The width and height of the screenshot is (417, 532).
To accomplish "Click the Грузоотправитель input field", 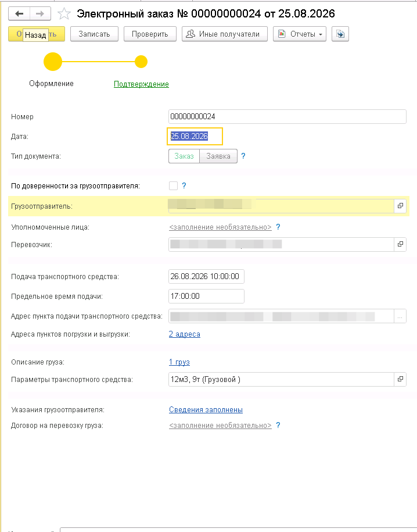I will pyautogui.click(x=281, y=206).
